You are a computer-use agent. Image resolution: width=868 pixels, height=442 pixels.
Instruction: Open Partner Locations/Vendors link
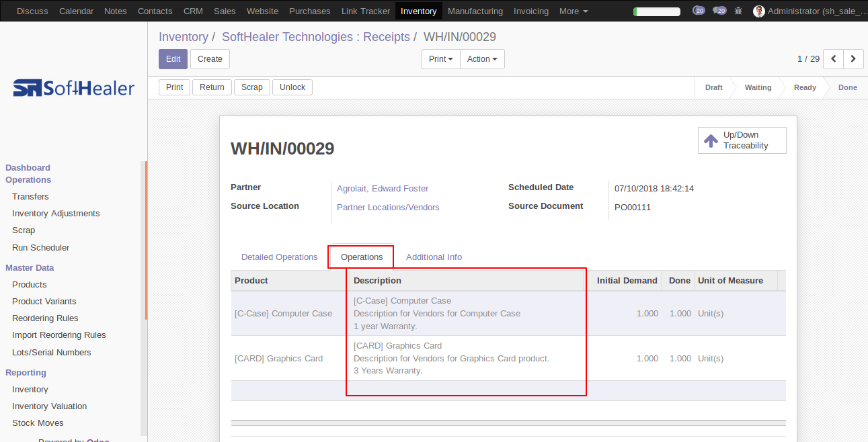coord(388,208)
